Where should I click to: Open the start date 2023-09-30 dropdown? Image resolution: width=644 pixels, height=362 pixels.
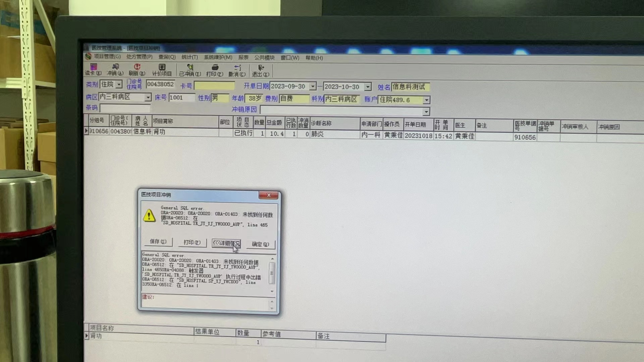[x=312, y=86]
